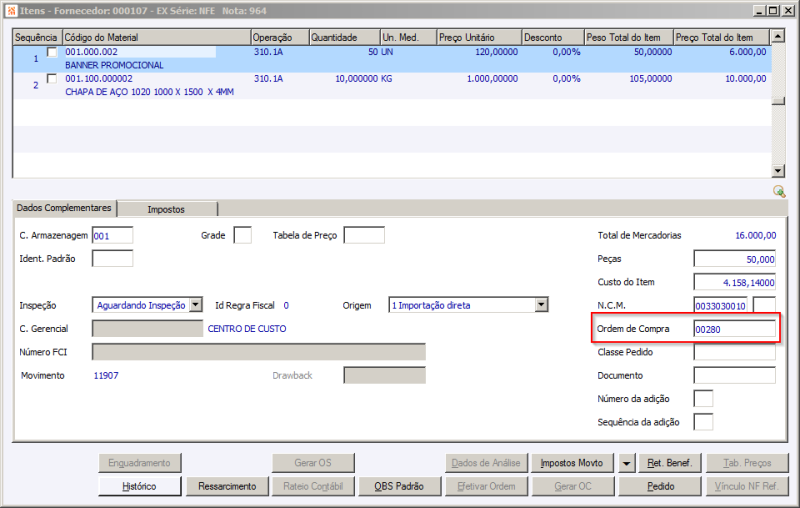Click the Preço Total do Item header
Image resolution: width=800 pixels, height=508 pixels.
721,37
